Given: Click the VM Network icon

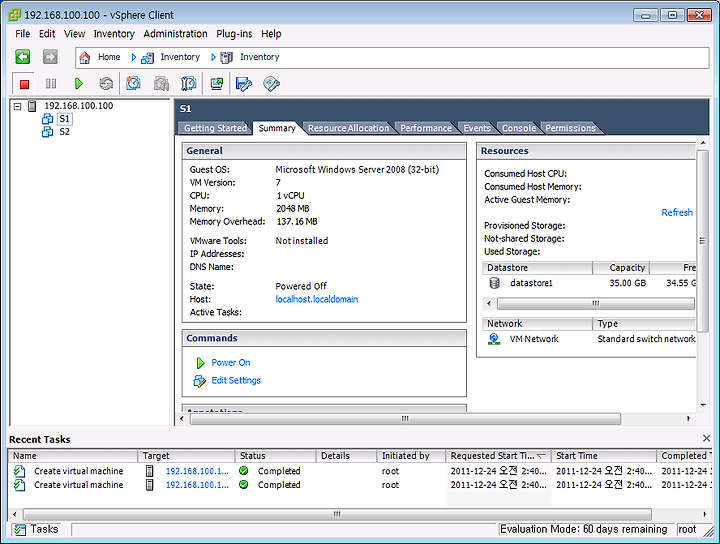Looking at the screenshot, I should pos(494,339).
